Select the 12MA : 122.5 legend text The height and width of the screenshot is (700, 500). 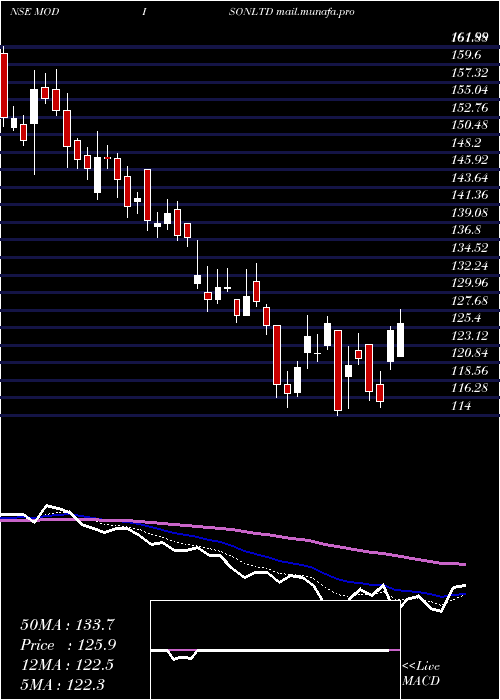coord(67,665)
